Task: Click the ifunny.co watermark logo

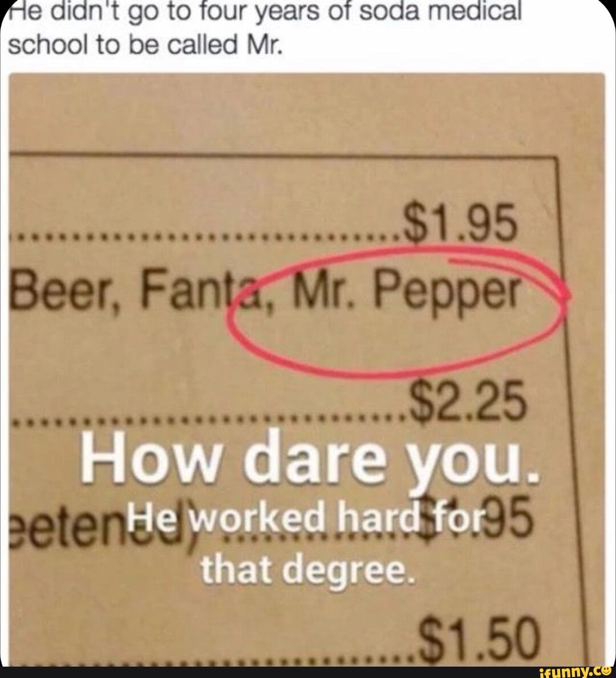Action: point(575,672)
